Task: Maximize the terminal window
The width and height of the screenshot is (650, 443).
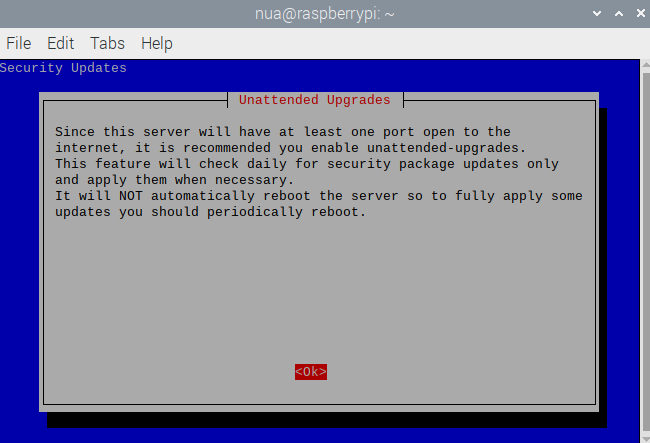Action: 616,14
